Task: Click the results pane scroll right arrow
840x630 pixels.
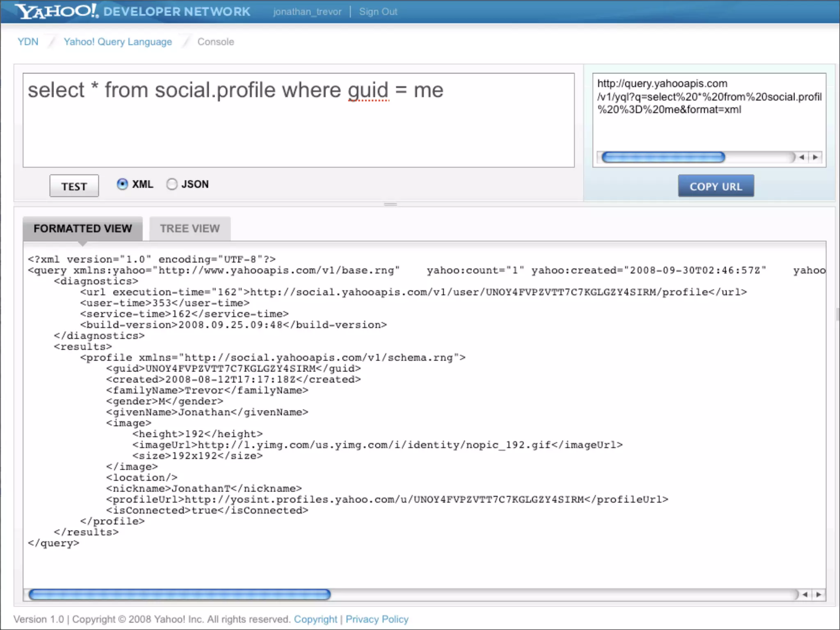Action: click(x=819, y=594)
